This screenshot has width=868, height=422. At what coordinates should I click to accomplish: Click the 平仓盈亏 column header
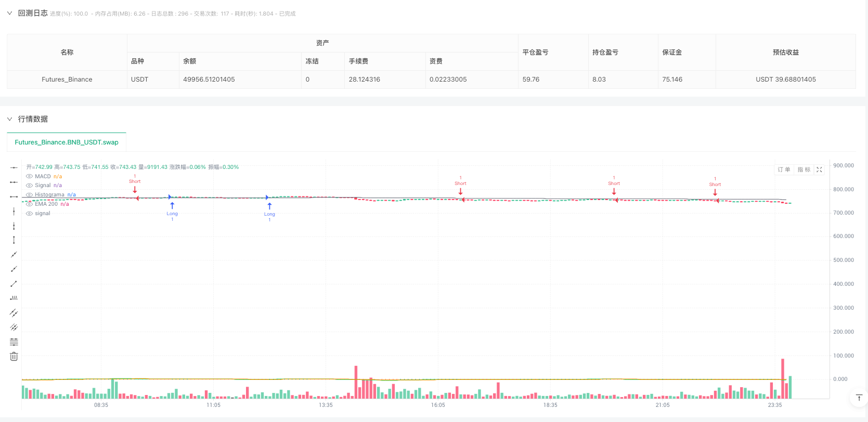[x=553, y=52]
